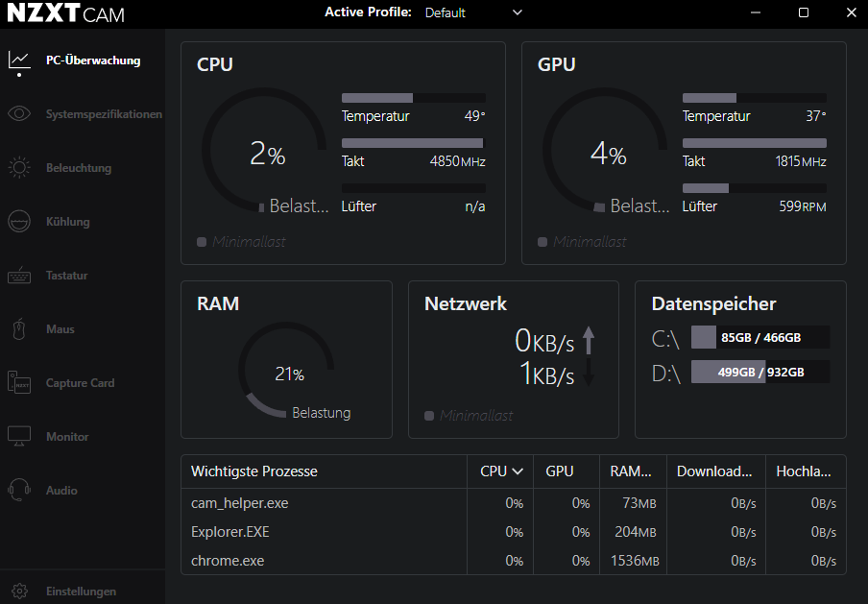Click the CPU Lüfter n/a value
868x604 pixels.
click(x=475, y=206)
